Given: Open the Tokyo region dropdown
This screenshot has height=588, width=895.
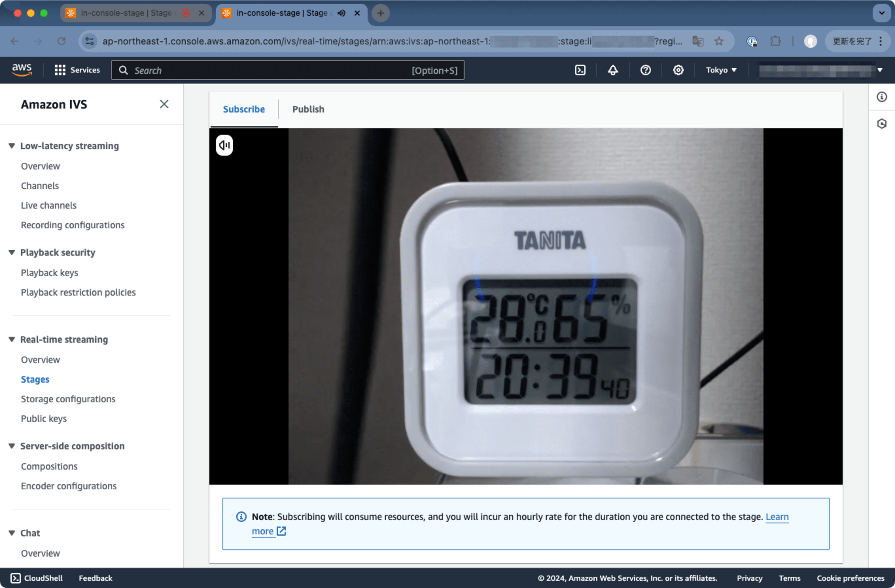Looking at the screenshot, I should click(721, 70).
